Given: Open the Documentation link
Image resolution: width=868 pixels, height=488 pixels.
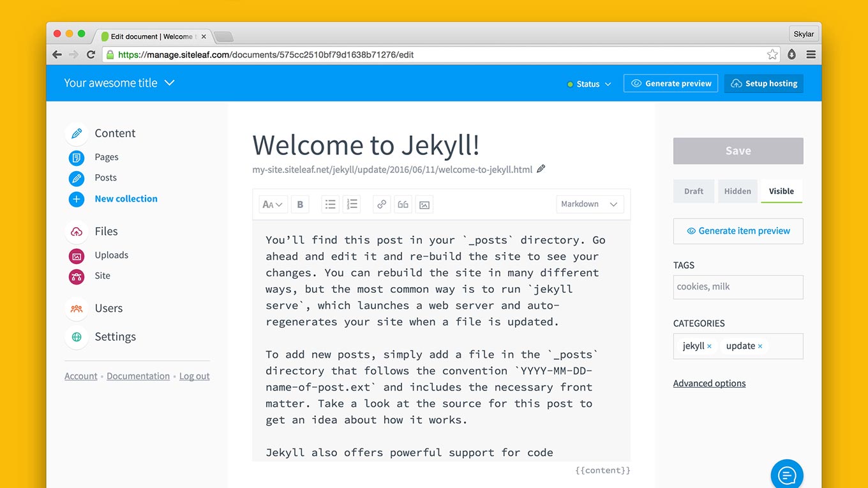Looking at the screenshot, I should tap(138, 376).
